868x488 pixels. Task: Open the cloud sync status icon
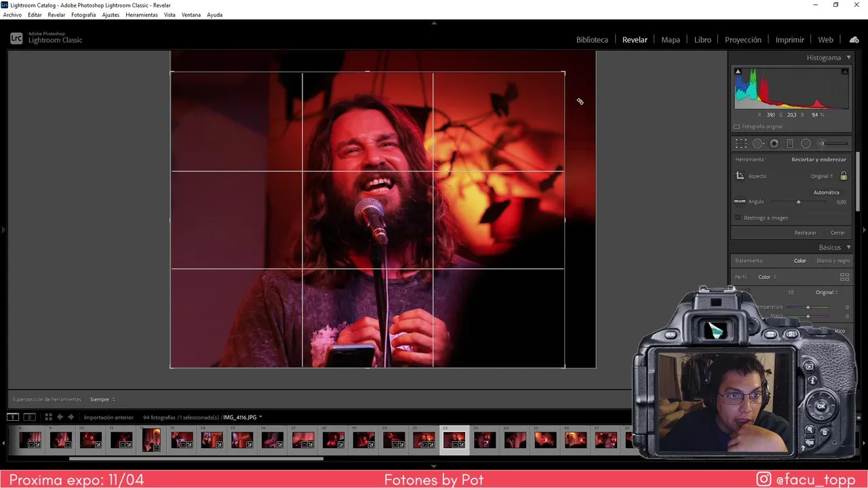pyautogui.click(x=854, y=40)
